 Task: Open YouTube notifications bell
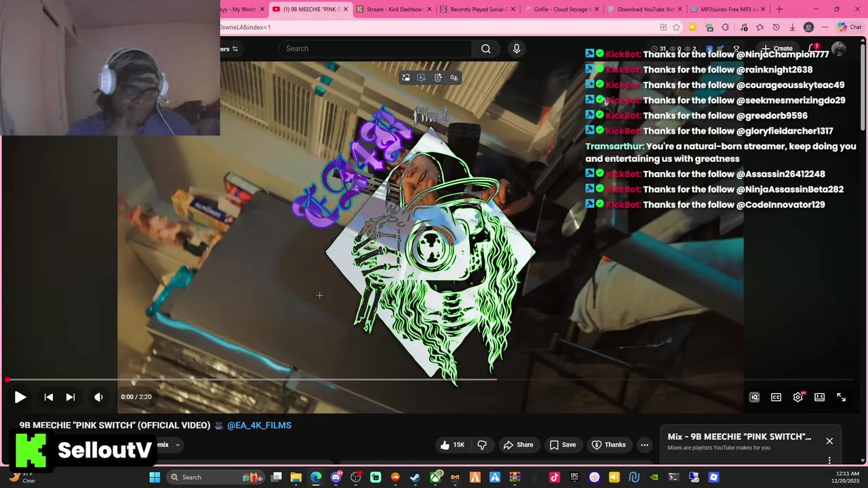813,49
